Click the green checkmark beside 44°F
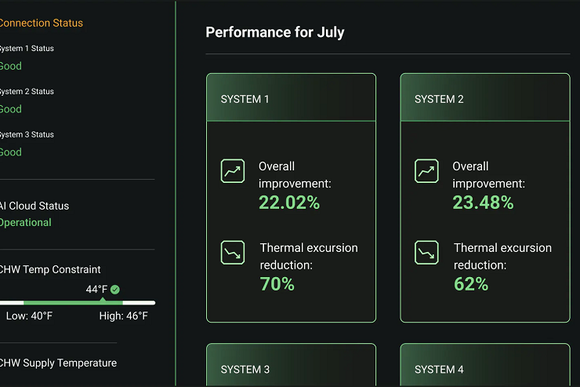 [x=115, y=289]
